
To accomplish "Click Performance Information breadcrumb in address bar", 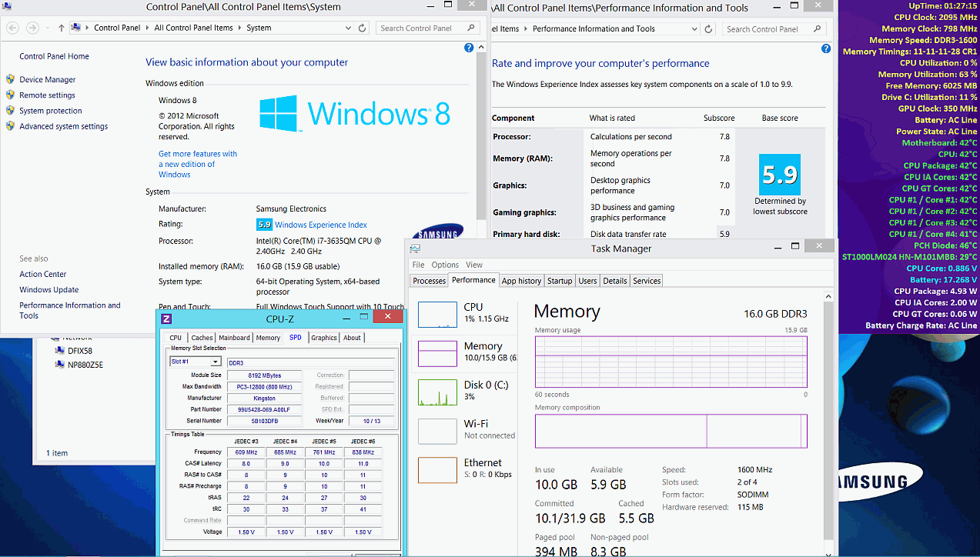I will [x=594, y=28].
